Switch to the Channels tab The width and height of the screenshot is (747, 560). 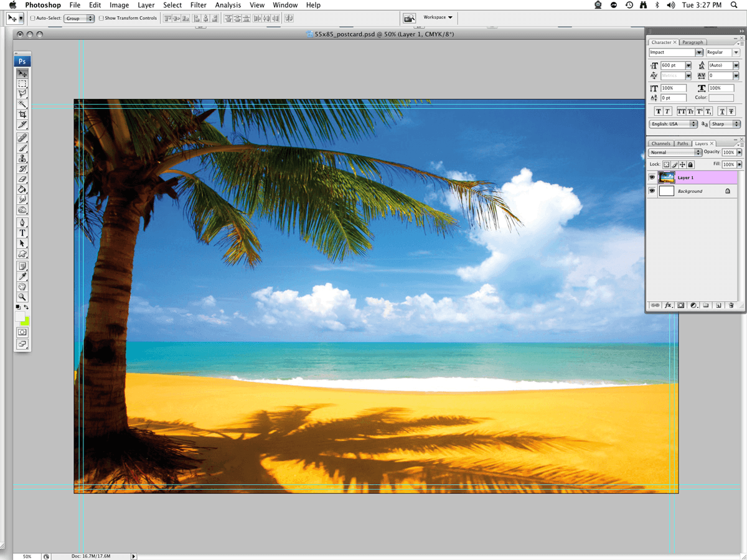pyautogui.click(x=660, y=144)
